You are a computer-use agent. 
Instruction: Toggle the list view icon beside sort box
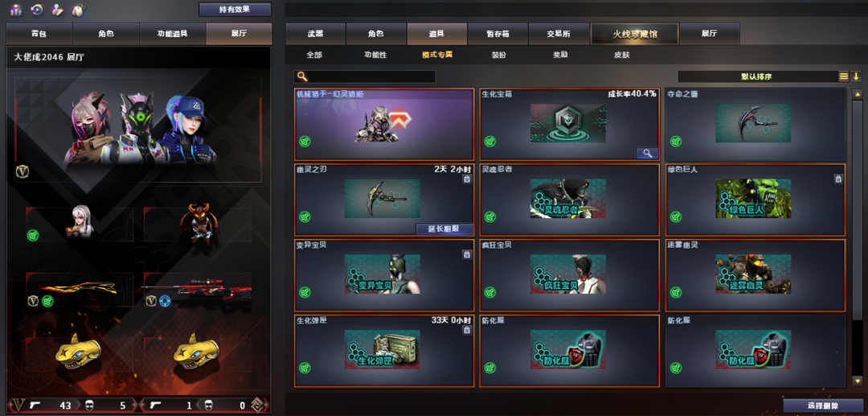(x=844, y=76)
